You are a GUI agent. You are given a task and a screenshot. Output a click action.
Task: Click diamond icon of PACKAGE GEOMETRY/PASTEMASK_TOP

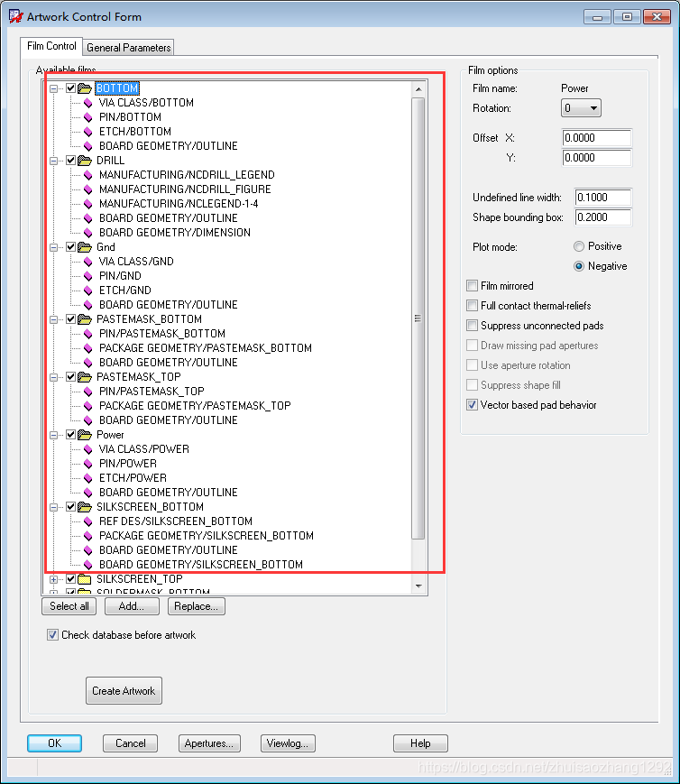point(88,406)
